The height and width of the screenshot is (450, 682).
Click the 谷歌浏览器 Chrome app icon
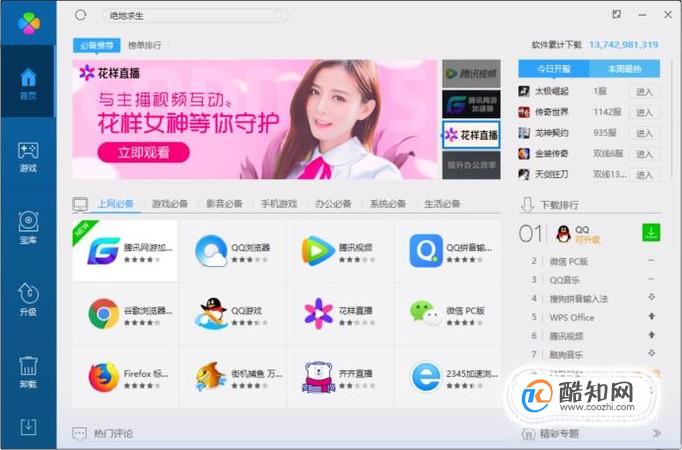click(x=103, y=313)
